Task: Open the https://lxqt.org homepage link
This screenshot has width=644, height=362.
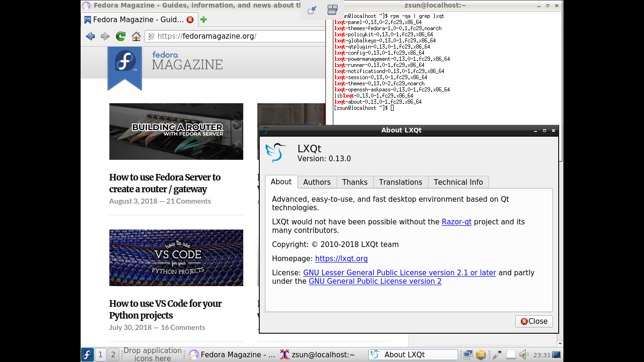Action: click(341, 259)
